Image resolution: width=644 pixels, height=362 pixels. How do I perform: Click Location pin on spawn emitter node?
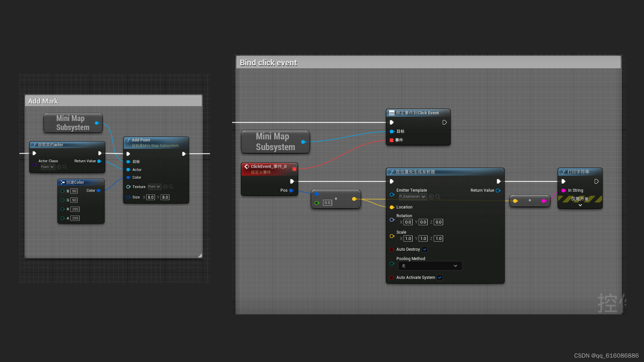point(392,207)
